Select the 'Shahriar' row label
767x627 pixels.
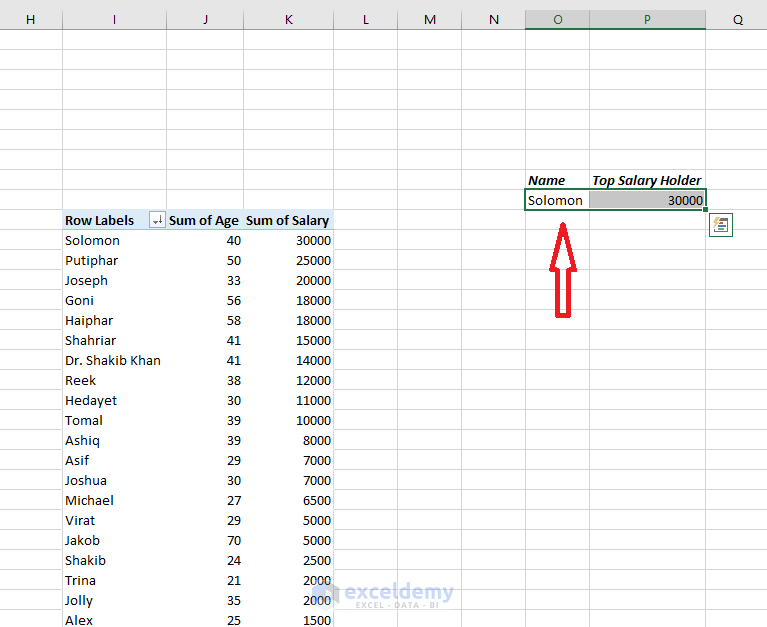tap(114, 340)
